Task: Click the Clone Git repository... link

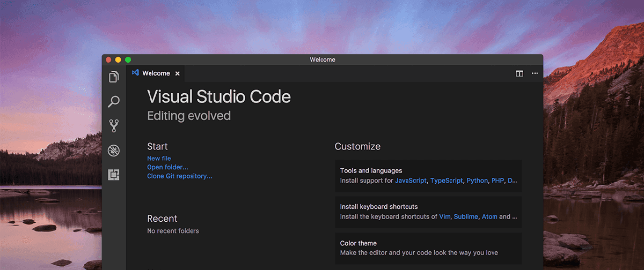Action: coord(180,176)
